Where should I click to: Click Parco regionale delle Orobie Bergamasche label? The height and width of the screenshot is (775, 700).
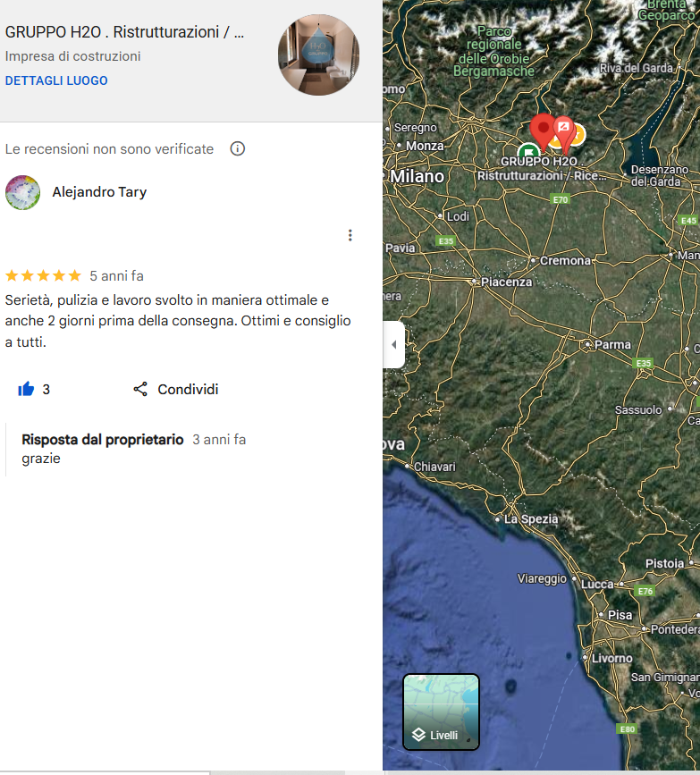coord(493,52)
